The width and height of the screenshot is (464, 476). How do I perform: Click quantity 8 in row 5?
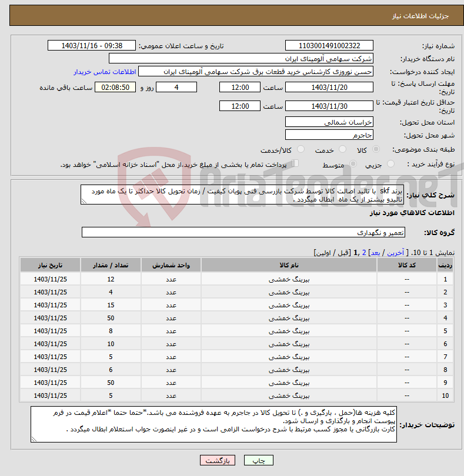[111, 331]
